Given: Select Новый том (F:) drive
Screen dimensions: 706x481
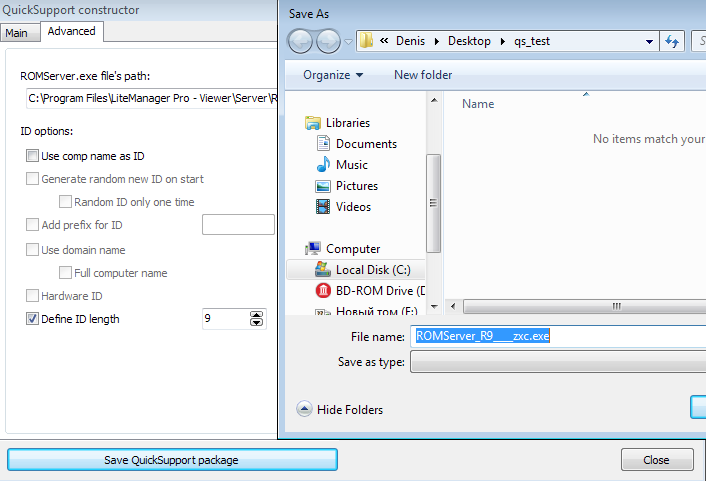Looking at the screenshot, I should click(x=376, y=311).
